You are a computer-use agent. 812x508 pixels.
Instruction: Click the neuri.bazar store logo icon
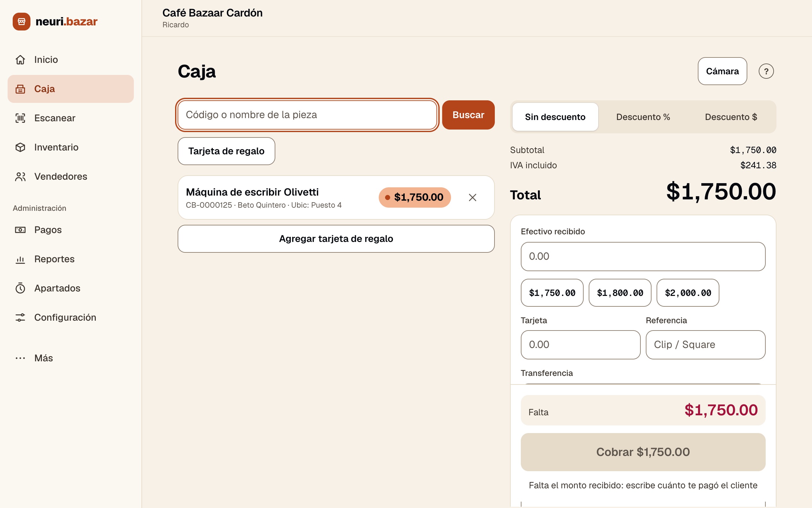[22, 22]
